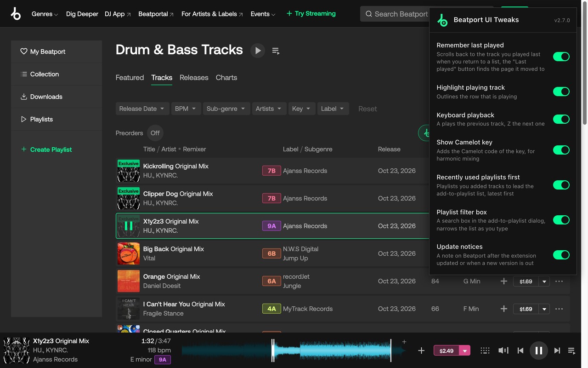This screenshot has width=588, height=368.
Task: Click the Beatport UI Tweaks extension logo
Action: coord(442,20)
